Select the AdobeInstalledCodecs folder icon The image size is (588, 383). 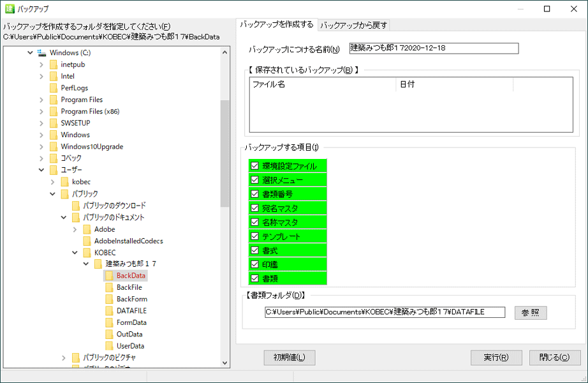tap(87, 241)
